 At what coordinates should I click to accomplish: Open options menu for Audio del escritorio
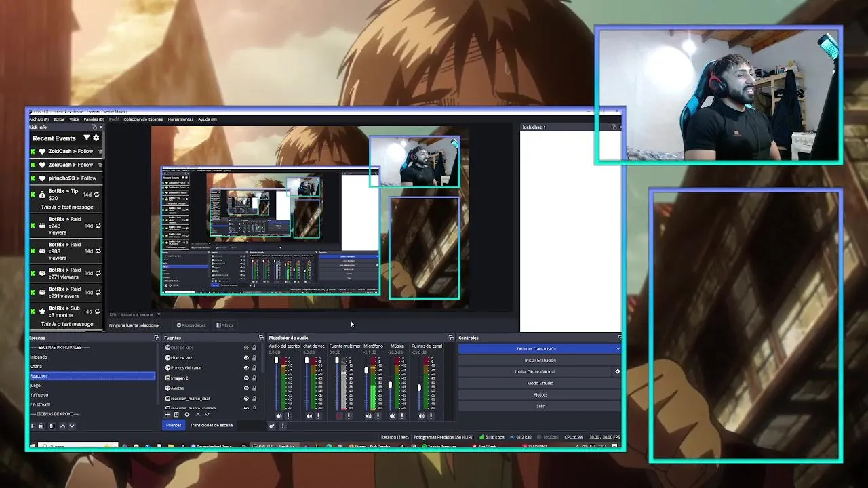pyautogui.click(x=288, y=416)
